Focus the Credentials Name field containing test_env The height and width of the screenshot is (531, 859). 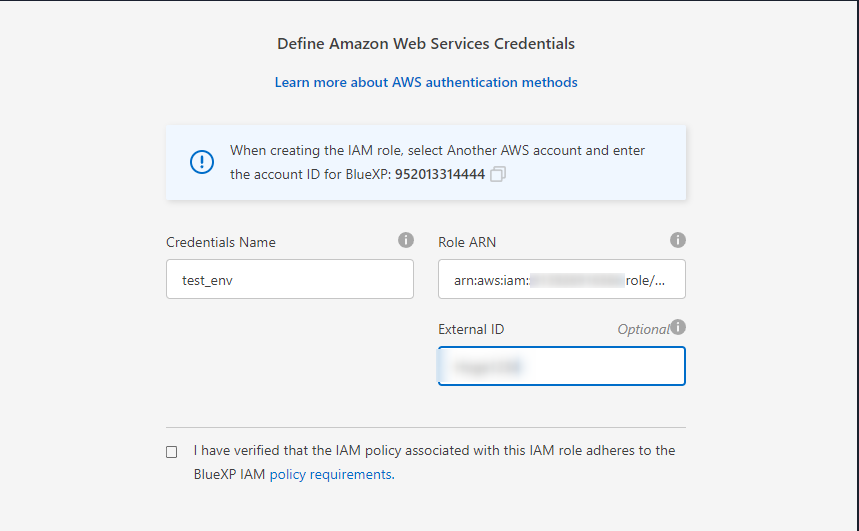click(x=290, y=279)
